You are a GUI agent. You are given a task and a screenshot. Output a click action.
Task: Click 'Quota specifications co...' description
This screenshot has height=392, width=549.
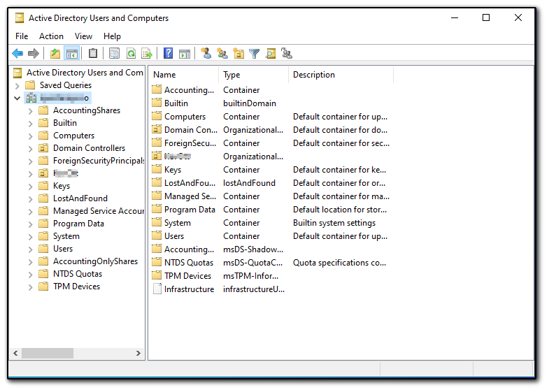pyautogui.click(x=339, y=263)
